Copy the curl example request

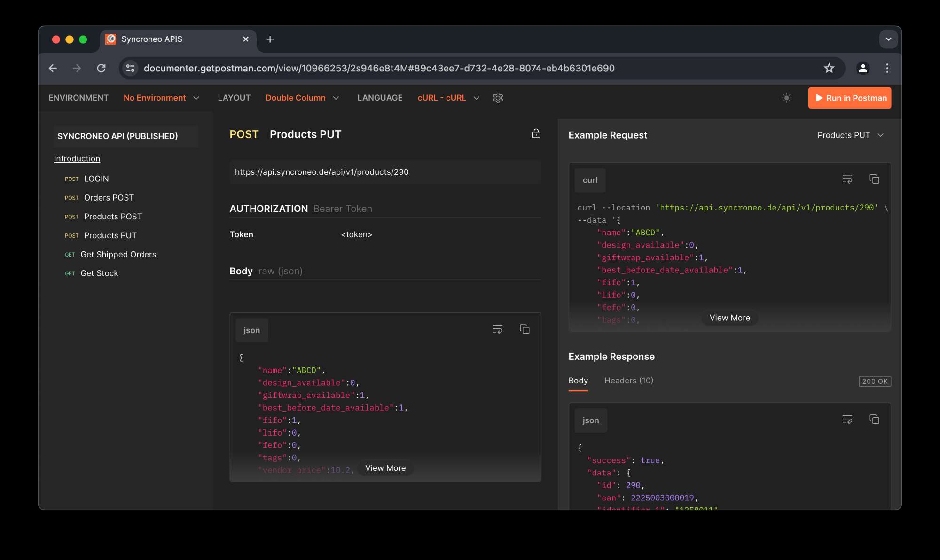click(874, 179)
